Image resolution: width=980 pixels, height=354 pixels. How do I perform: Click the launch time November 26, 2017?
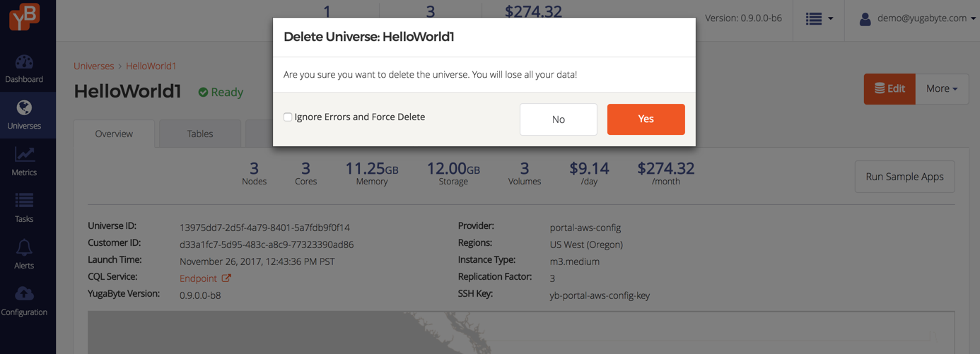257,261
